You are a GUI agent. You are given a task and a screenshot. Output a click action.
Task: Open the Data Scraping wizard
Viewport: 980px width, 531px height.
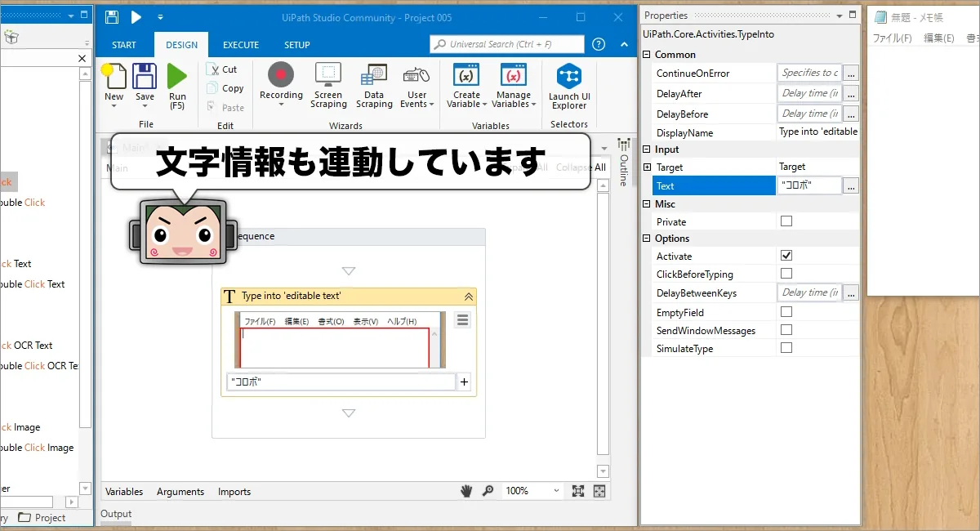[374, 86]
